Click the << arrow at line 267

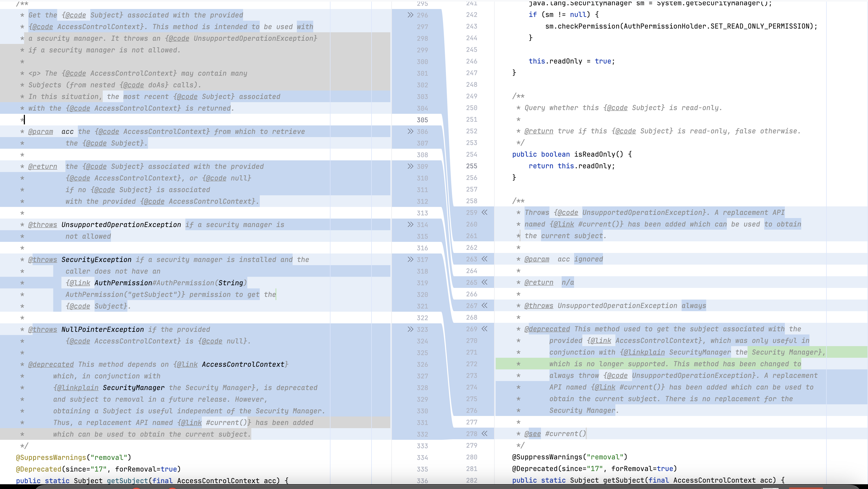(485, 305)
